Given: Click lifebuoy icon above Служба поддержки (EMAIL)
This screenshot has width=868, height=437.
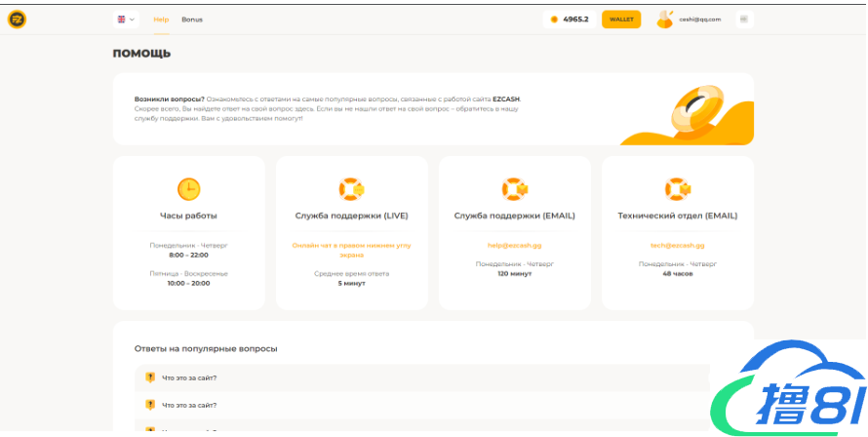Looking at the screenshot, I should pos(514,188).
